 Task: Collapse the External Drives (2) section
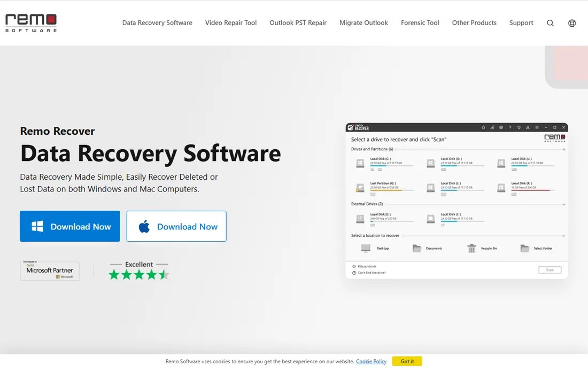(564, 204)
